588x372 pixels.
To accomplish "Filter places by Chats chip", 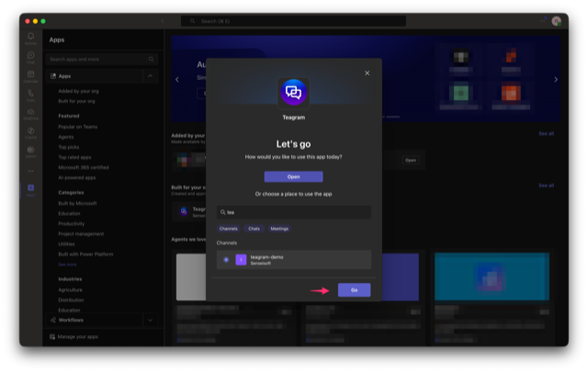I will (x=254, y=229).
